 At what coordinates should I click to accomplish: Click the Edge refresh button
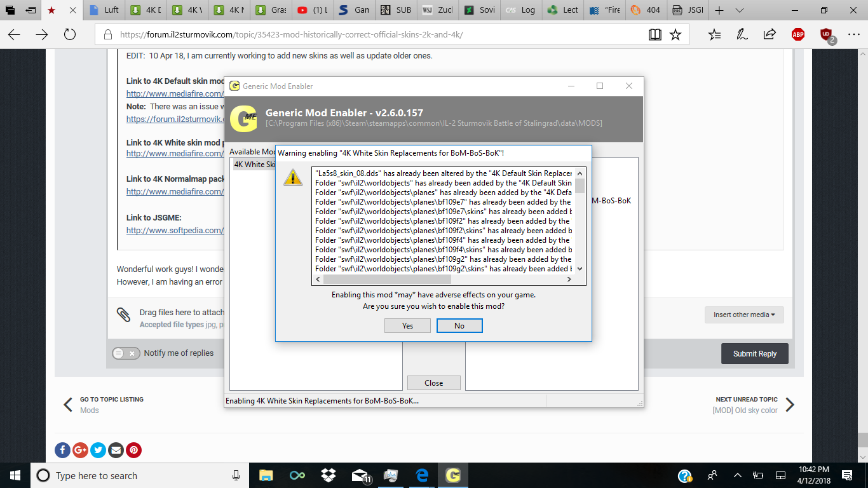pos(70,34)
